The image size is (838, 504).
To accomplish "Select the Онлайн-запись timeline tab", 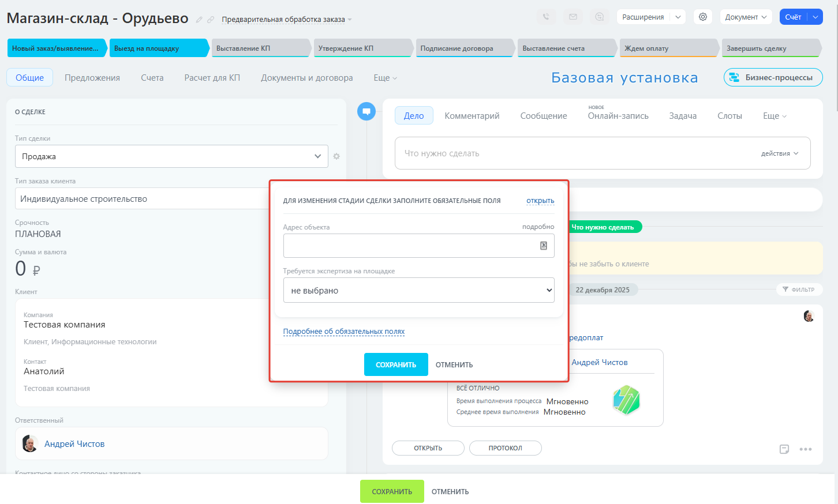I will click(x=618, y=116).
